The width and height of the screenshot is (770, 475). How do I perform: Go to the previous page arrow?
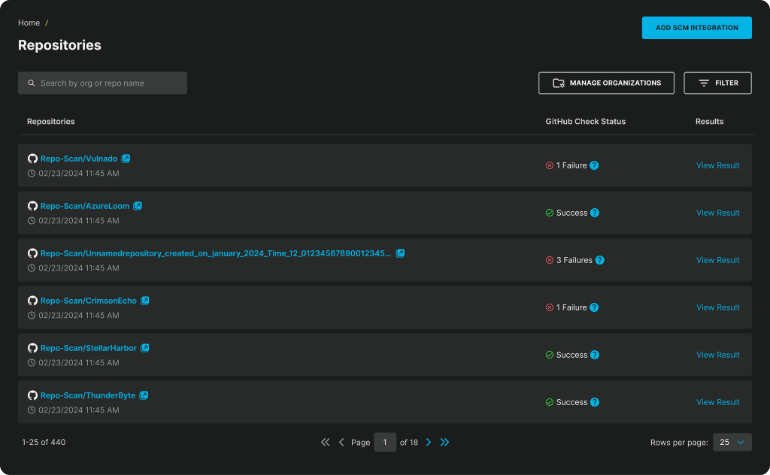coord(341,442)
